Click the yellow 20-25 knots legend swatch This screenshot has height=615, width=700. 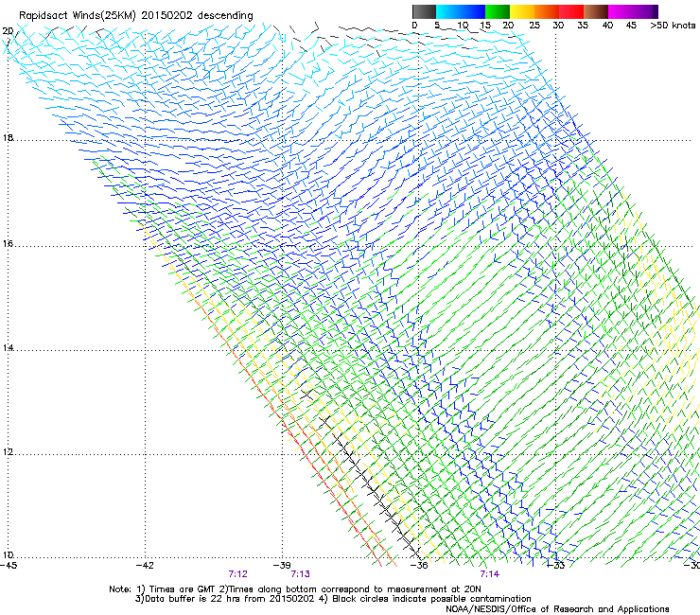(522, 11)
